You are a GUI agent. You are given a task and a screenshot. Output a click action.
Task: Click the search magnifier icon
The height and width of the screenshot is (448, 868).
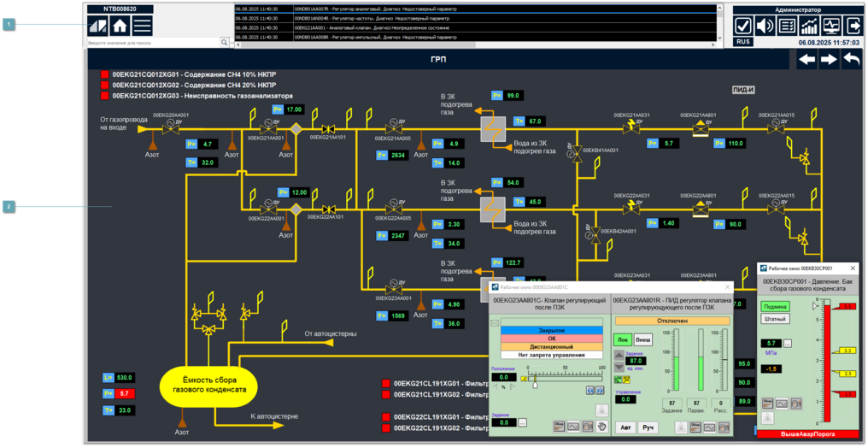click(225, 42)
